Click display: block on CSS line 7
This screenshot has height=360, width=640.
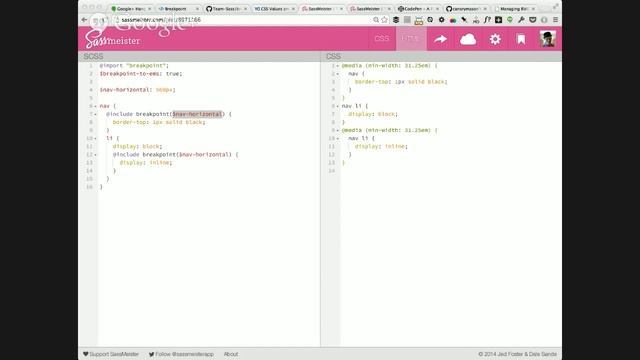(x=373, y=114)
